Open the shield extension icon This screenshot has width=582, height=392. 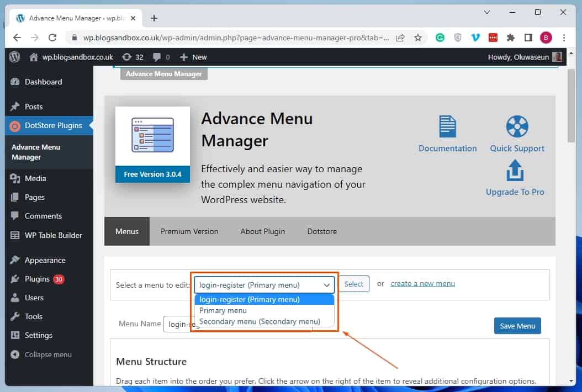coord(458,38)
